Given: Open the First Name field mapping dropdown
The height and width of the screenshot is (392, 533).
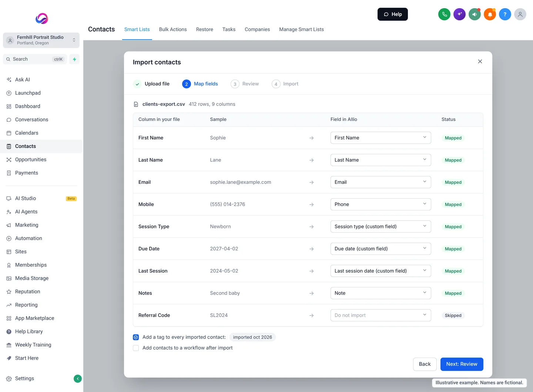Looking at the screenshot, I should tap(381, 138).
